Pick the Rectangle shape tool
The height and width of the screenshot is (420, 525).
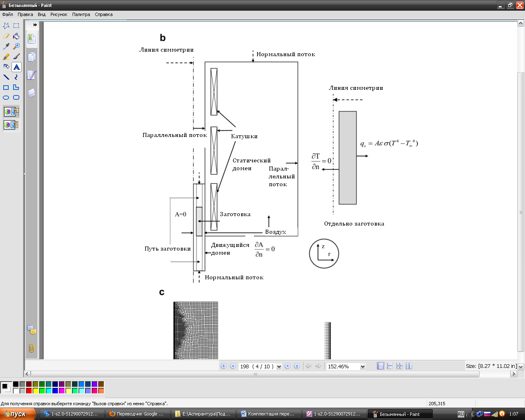click(x=6, y=87)
